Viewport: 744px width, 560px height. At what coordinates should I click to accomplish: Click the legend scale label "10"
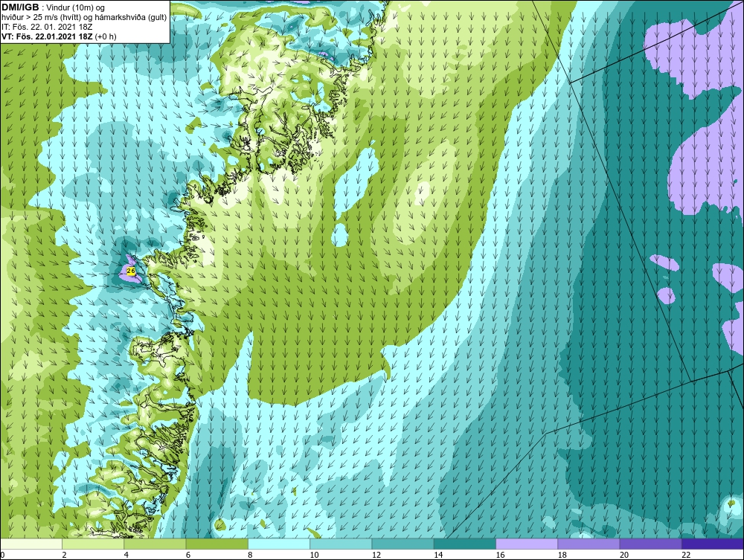pos(314,556)
